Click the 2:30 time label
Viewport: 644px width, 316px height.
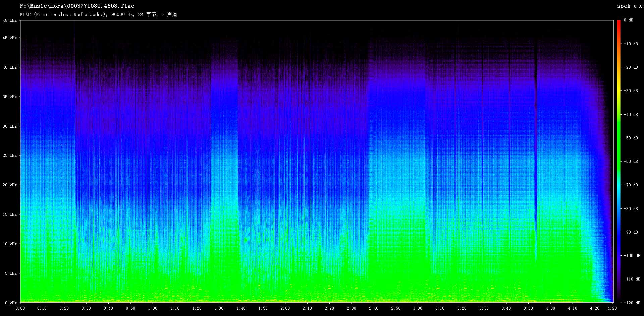point(351,308)
